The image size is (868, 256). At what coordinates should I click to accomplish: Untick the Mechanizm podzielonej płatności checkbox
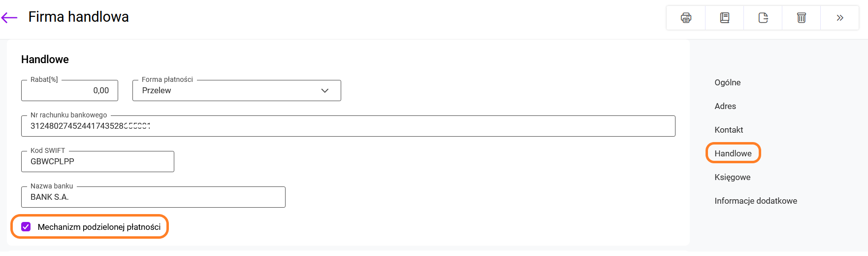tap(26, 227)
